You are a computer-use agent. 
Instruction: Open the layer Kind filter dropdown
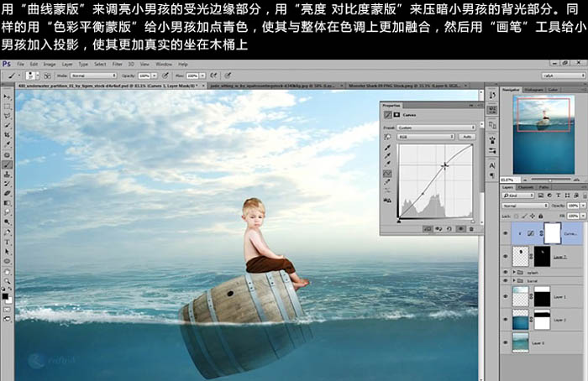coord(518,196)
